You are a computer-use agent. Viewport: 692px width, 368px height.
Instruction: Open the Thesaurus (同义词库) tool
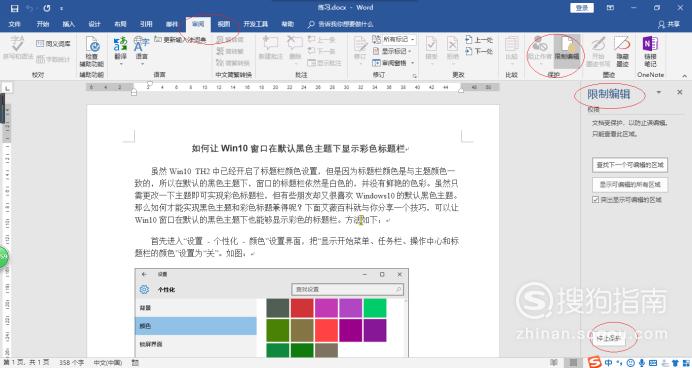pyautogui.click(x=53, y=44)
